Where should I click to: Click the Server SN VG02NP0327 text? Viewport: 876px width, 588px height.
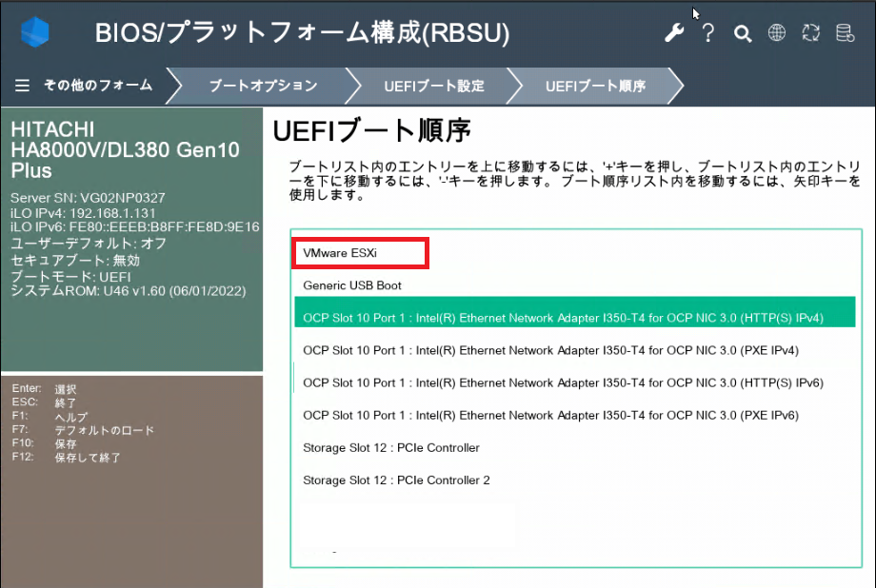88,198
